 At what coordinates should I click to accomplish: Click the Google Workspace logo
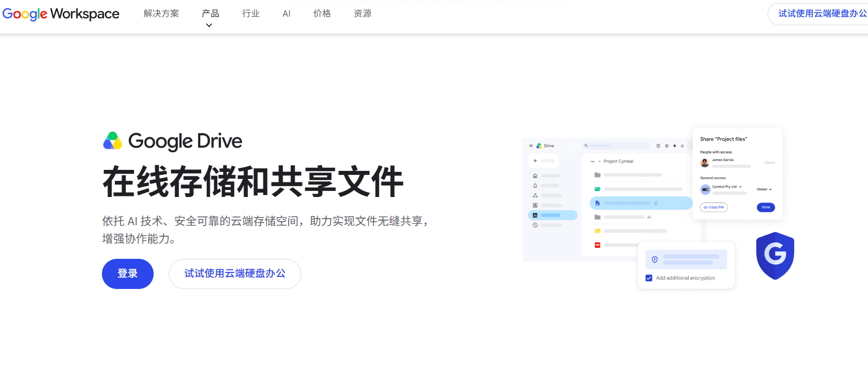pyautogui.click(x=61, y=14)
